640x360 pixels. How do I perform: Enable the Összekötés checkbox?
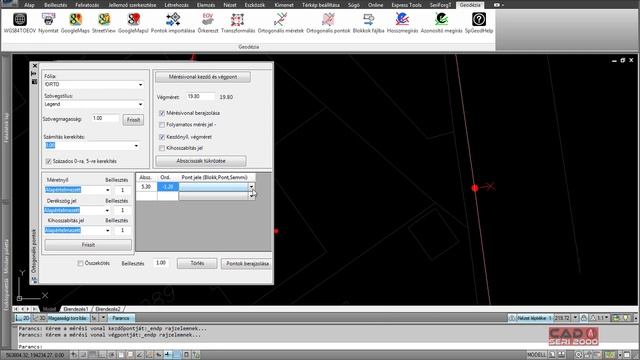click(x=80, y=263)
